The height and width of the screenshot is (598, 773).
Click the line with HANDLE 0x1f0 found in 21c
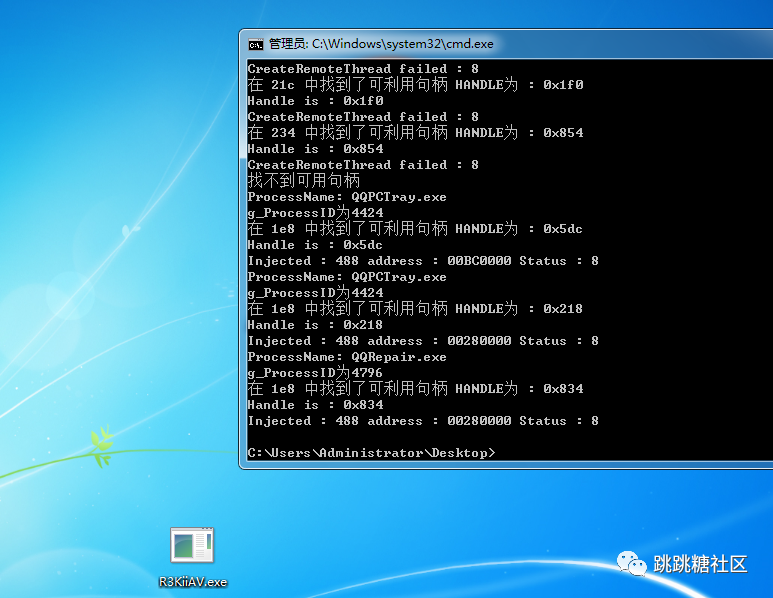click(415, 85)
